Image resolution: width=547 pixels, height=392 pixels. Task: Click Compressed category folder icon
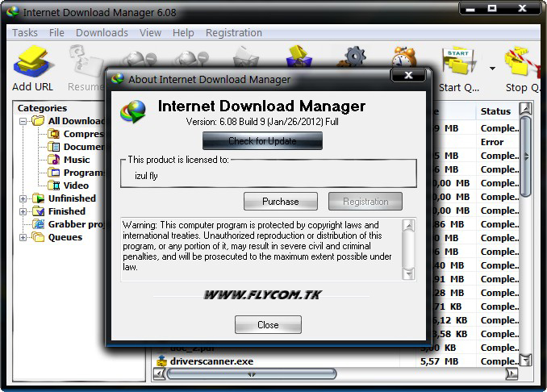54,134
